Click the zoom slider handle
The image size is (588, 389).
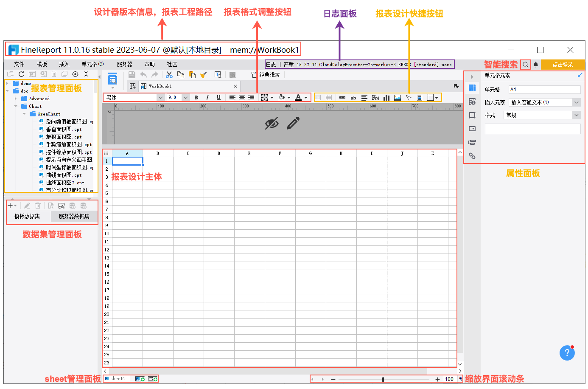click(383, 379)
